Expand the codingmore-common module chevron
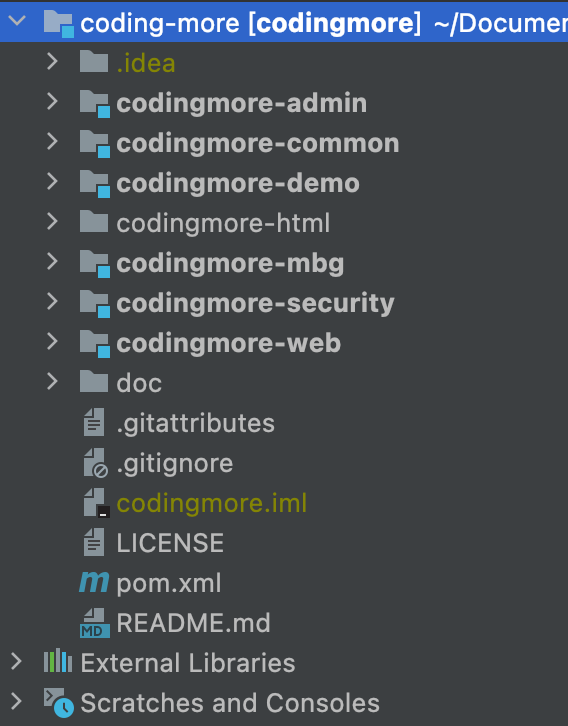Screen dimensions: 568x726 point(52,141)
